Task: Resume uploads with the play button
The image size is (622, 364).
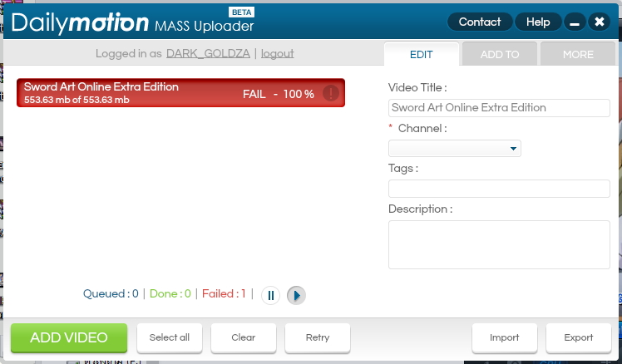Action: [296, 295]
